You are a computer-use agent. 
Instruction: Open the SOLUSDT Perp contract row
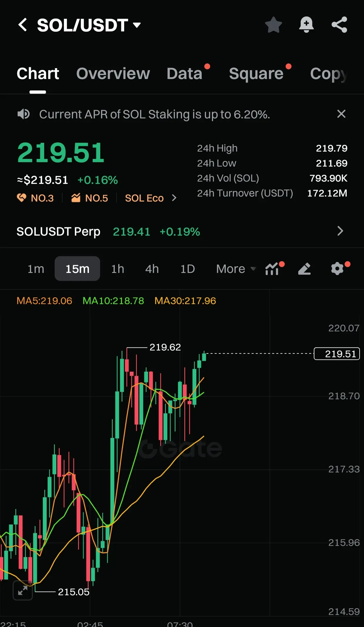click(x=182, y=232)
